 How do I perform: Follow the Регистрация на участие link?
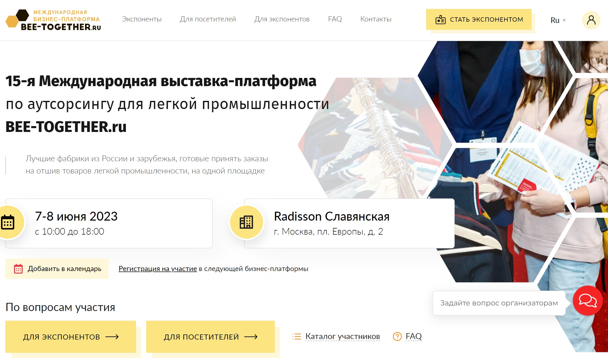158,269
